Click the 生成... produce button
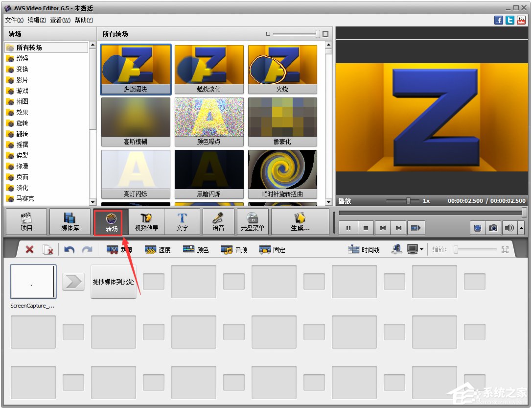 coord(300,222)
